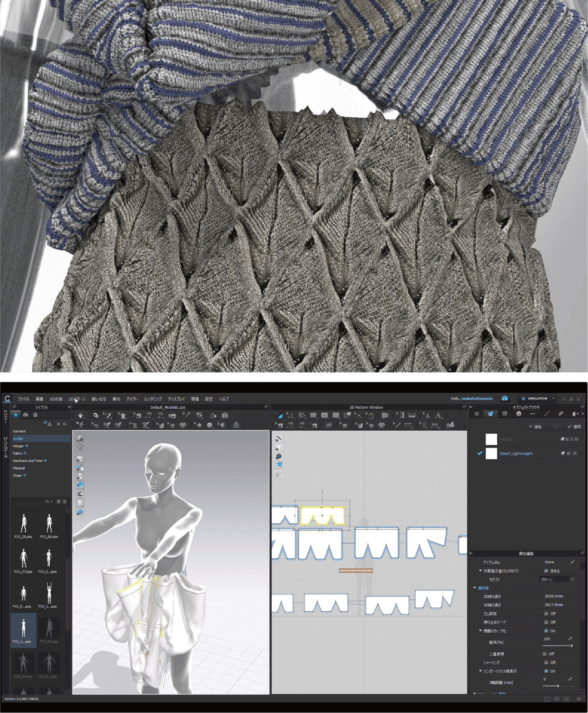Screen dimensions: 588x713
Task: Click the 曲率(%) slider track
Action: (x=557, y=646)
